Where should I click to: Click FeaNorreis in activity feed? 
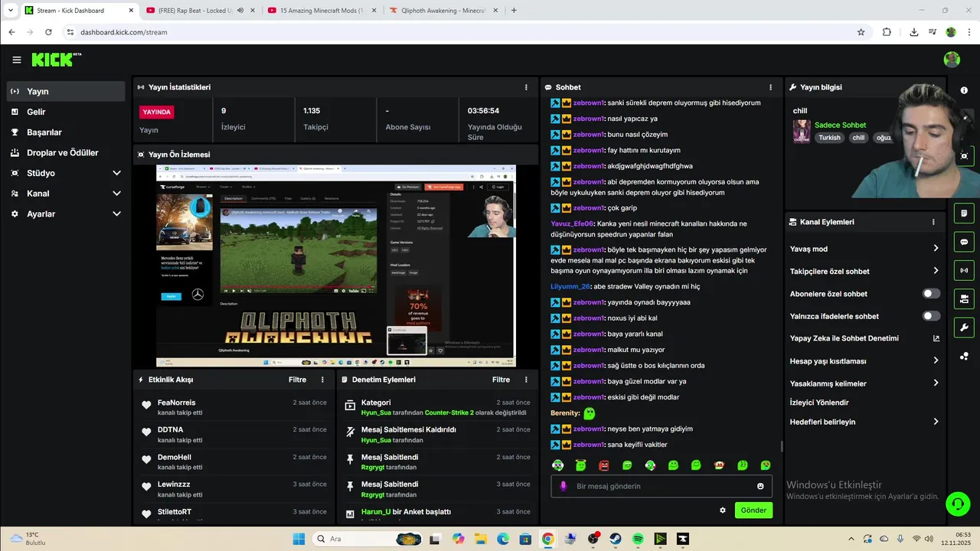(x=177, y=403)
